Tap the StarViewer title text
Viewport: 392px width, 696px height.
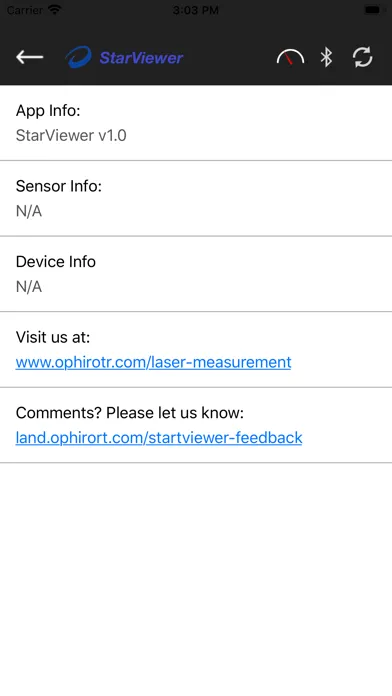(141, 58)
